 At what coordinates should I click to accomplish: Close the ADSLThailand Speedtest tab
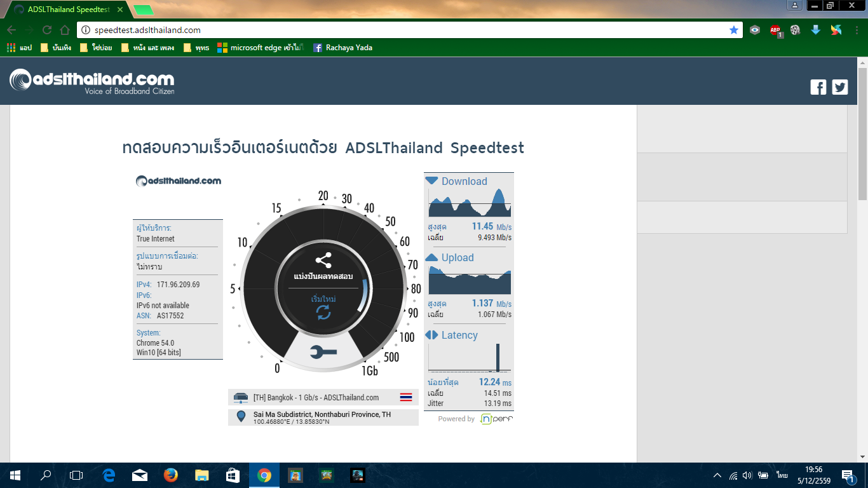[x=120, y=10]
